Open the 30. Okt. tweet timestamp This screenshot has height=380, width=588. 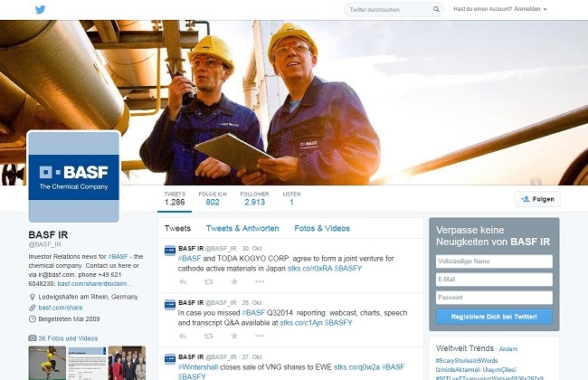point(252,249)
